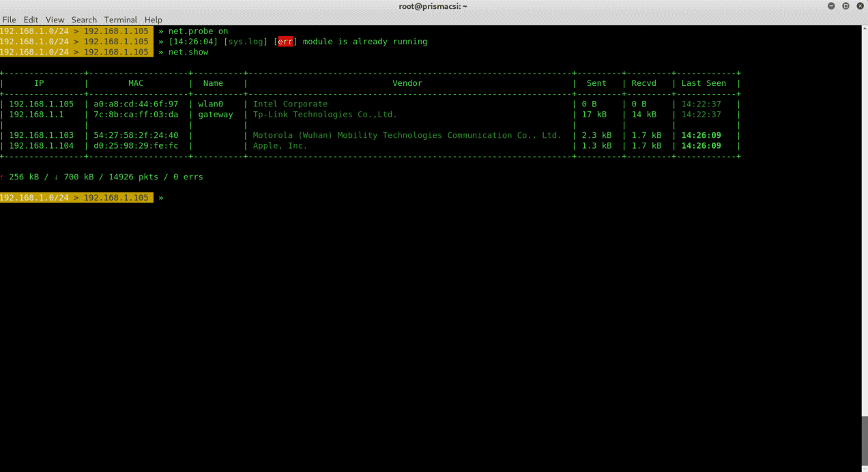
Task: Select the highlighted err tag in sys.log message
Action: [x=285, y=42]
